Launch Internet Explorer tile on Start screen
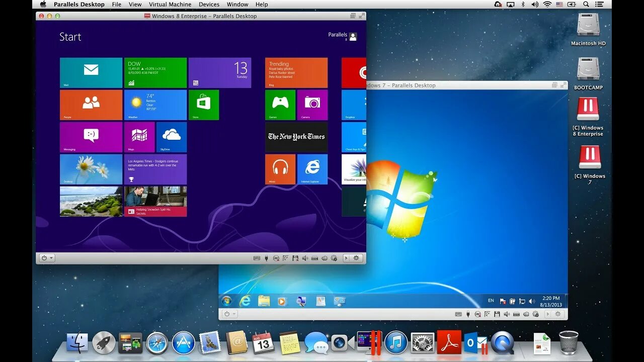Viewport: 644px width, 362px height. tap(312, 169)
